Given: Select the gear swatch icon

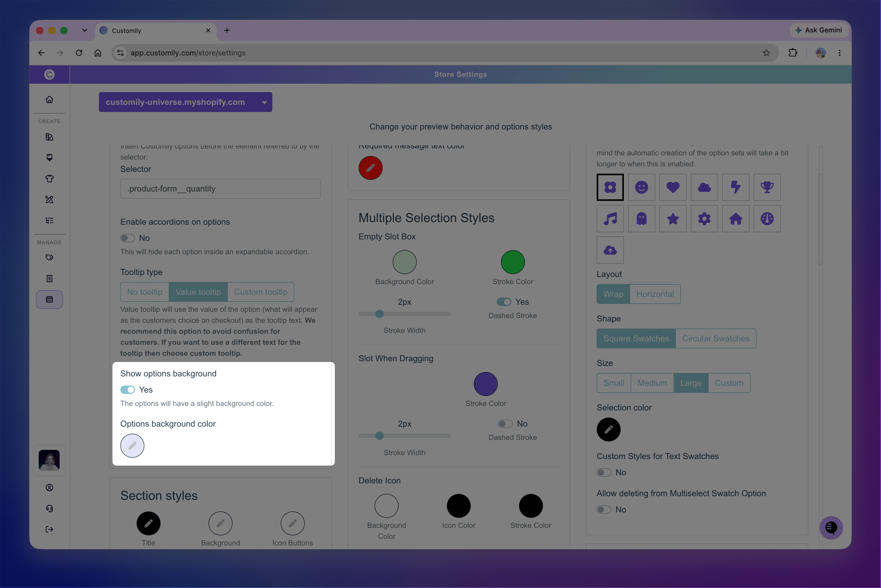Looking at the screenshot, I should (x=704, y=218).
